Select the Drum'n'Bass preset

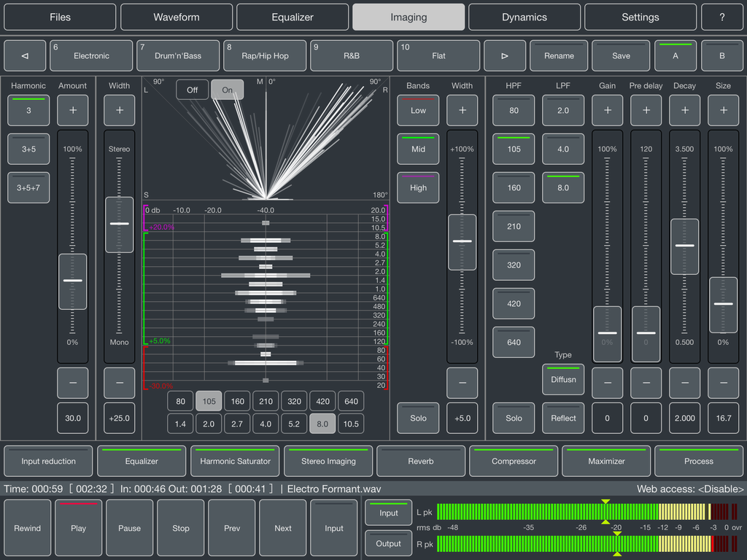tap(178, 55)
